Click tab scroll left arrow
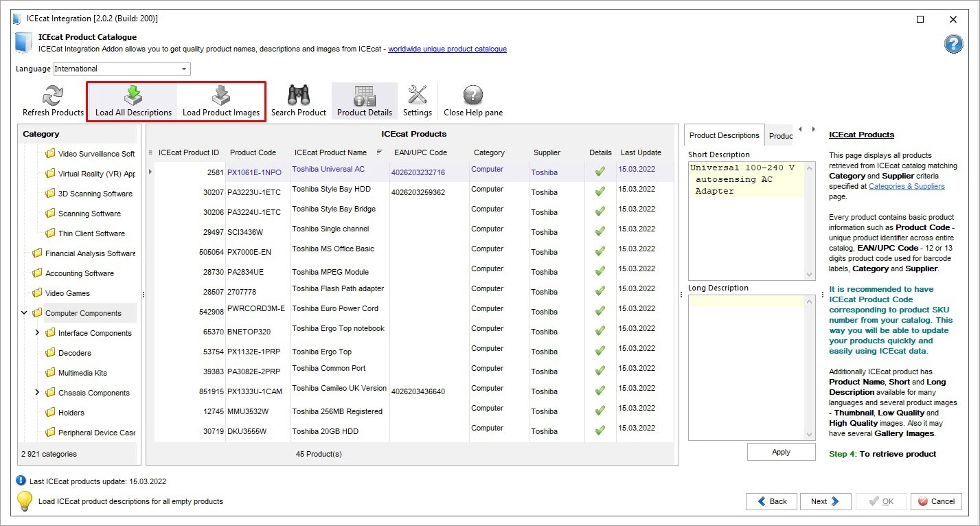Viewport: 980px width, 526px height. pyautogui.click(x=800, y=129)
